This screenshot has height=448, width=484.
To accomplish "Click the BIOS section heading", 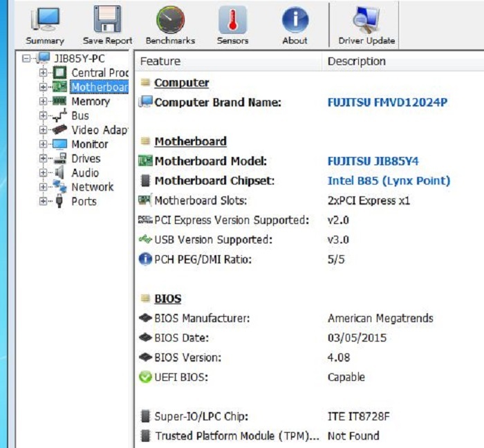I will click(167, 299).
